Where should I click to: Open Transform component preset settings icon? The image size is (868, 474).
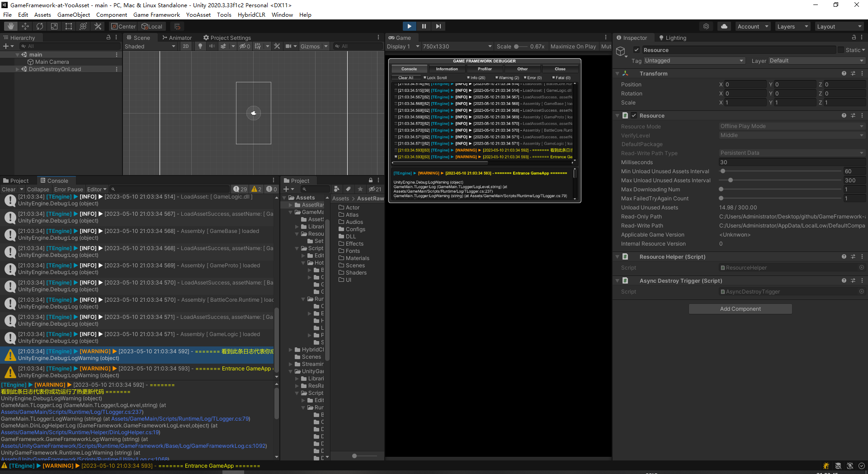[853, 73]
